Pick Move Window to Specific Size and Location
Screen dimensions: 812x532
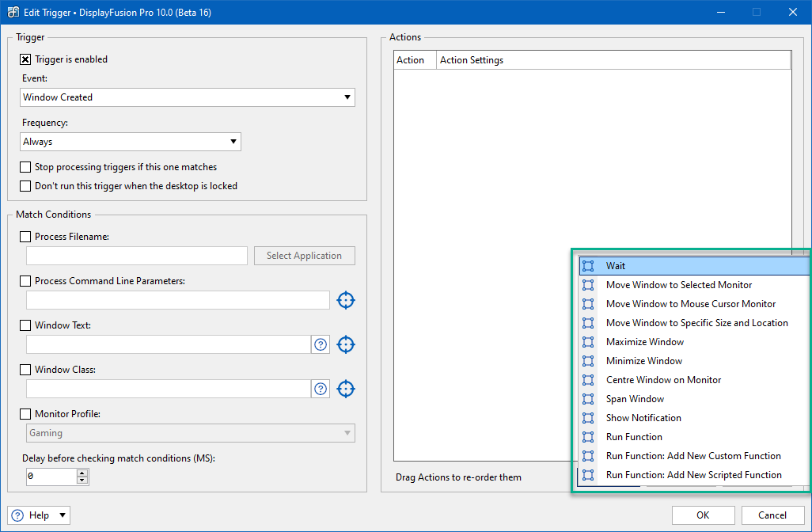[694, 323]
